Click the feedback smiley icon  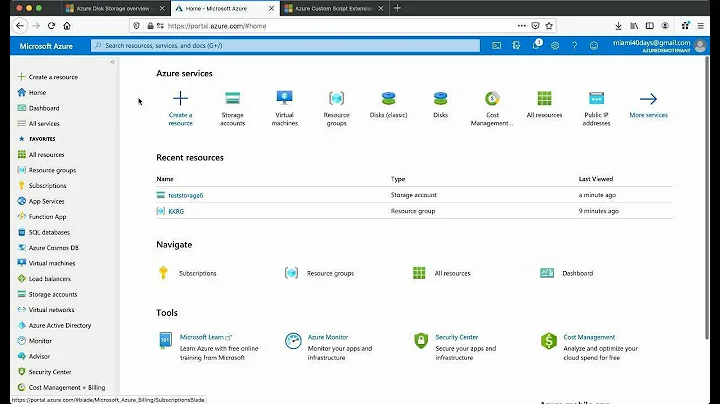(594, 45)
